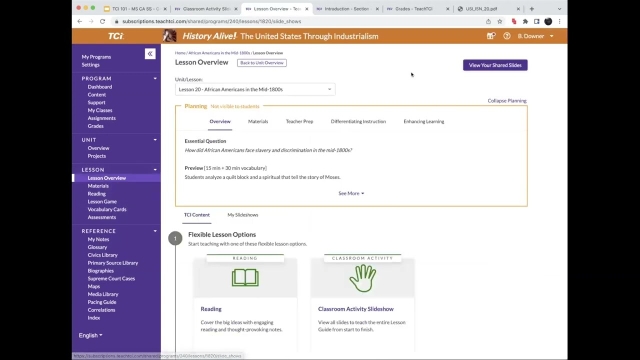Collapse the REFERENCE sidebar section
Screen dimensions: 640x360
click(x=155, y=231)
